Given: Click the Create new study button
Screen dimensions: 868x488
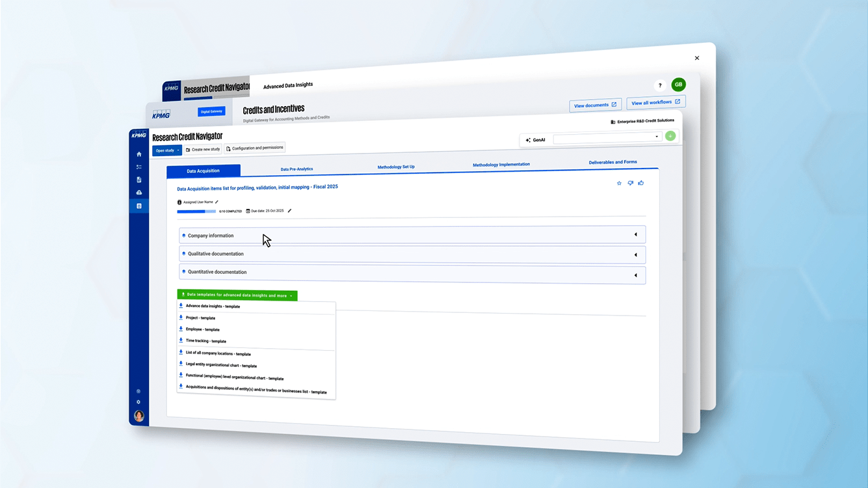Looking at the screenshot, I should tap(203, 149).
